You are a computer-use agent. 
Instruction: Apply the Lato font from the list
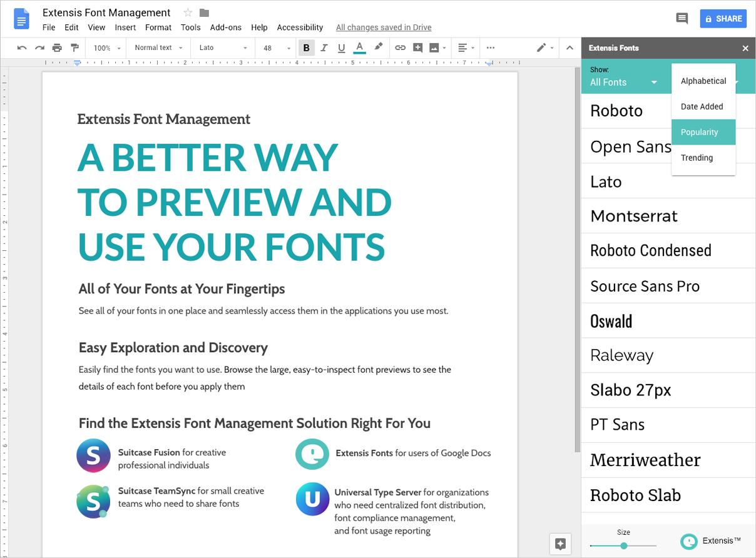point(668,181)
